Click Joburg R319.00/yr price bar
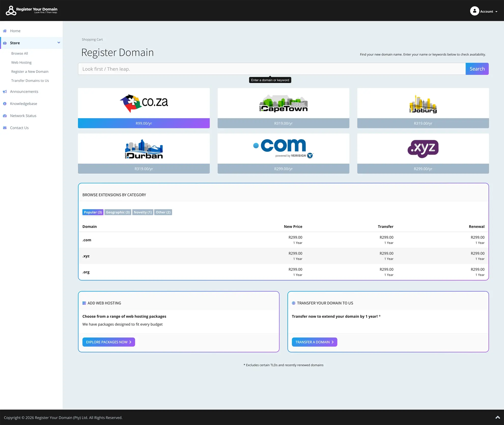This screenshot has width=504, height=425. tap(423, 123)
